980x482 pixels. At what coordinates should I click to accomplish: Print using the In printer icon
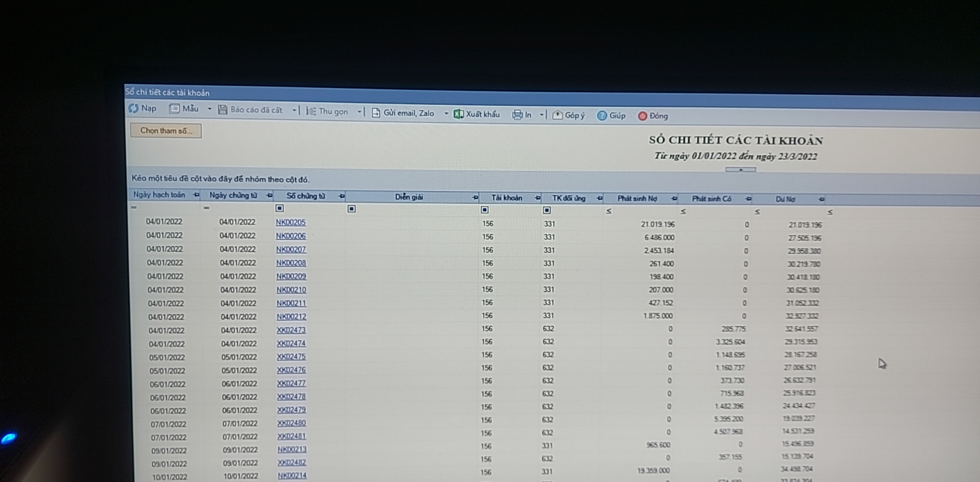517,115
